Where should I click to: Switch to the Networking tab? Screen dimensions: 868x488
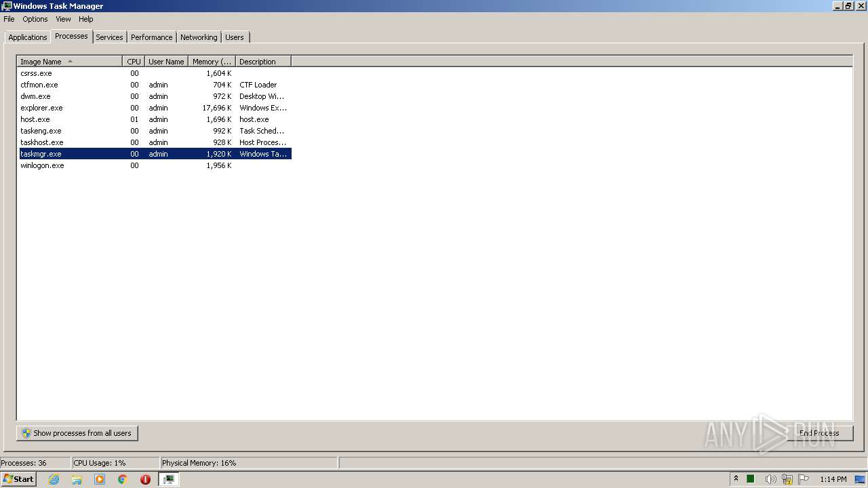point(199,37)
